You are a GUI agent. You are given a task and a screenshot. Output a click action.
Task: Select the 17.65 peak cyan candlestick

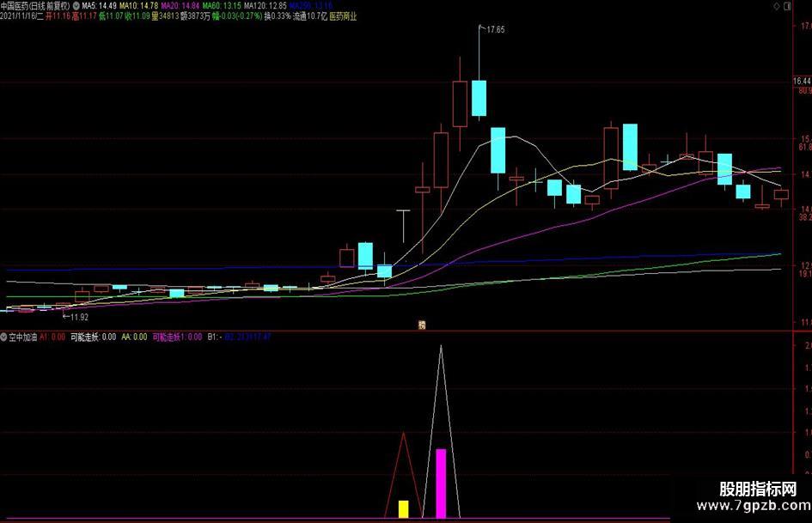click(x=479, y=98)
